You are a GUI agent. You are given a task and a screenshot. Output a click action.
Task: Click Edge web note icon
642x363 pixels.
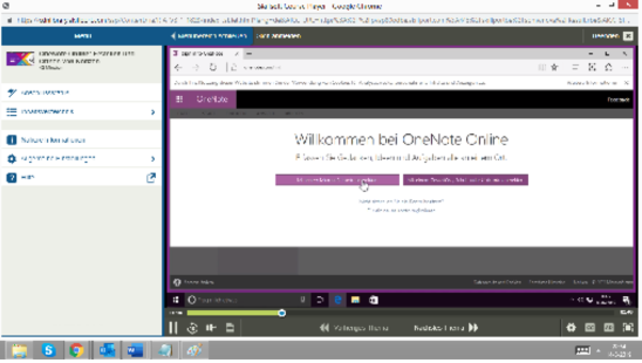tap(592, 68)
